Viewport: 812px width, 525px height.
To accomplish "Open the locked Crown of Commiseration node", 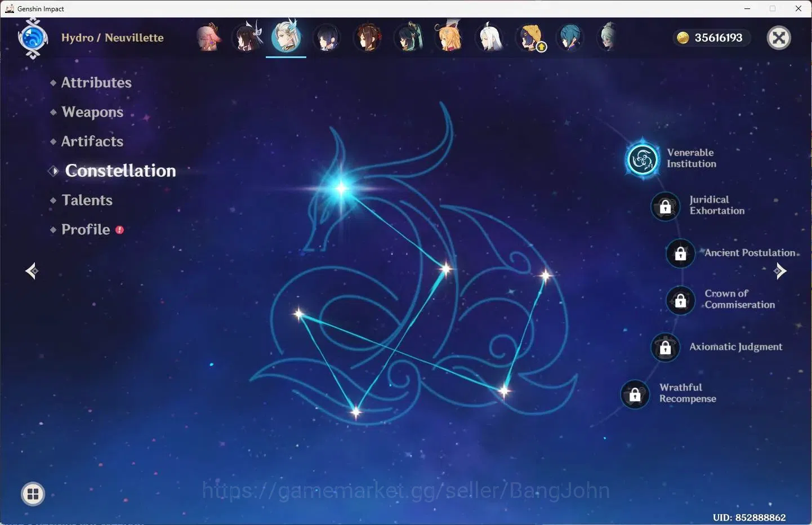I will tap(680, 300).
